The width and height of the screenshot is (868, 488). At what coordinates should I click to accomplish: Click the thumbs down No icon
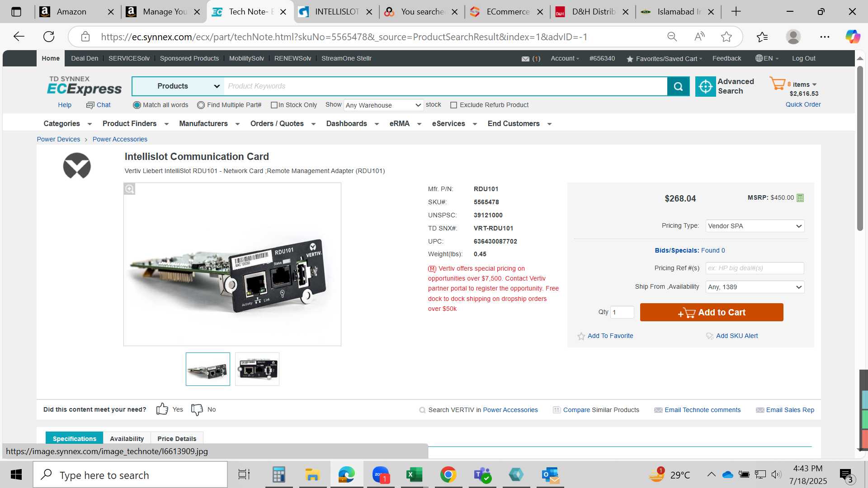pos(197,409)
